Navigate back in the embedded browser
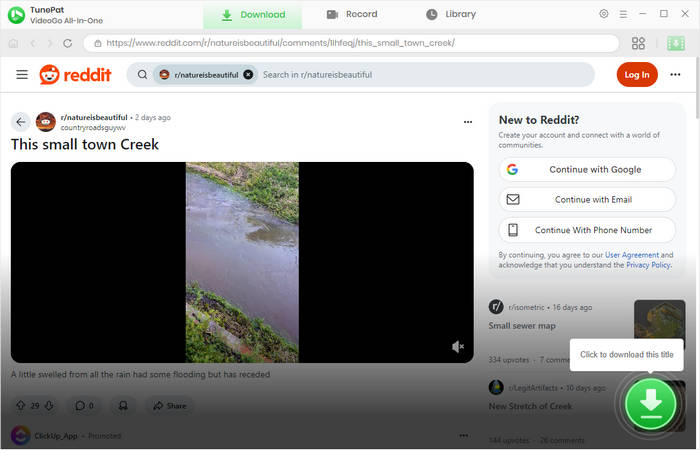Image resolution: width=700 pixels, height=450 pixels. (33, 43)
